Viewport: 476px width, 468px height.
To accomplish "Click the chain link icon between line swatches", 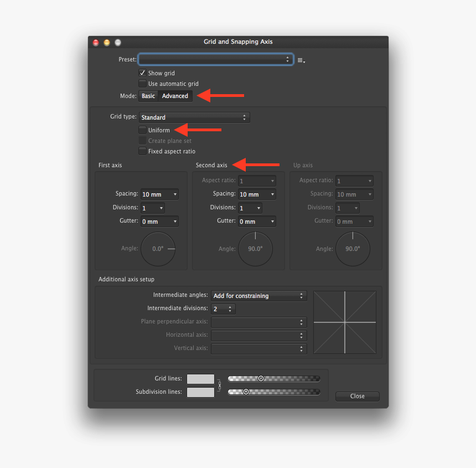I will [219, 385].
